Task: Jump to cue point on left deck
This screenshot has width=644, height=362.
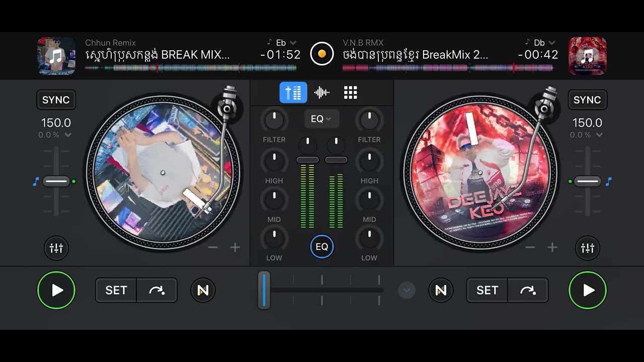Action: (x=157, y=290)
